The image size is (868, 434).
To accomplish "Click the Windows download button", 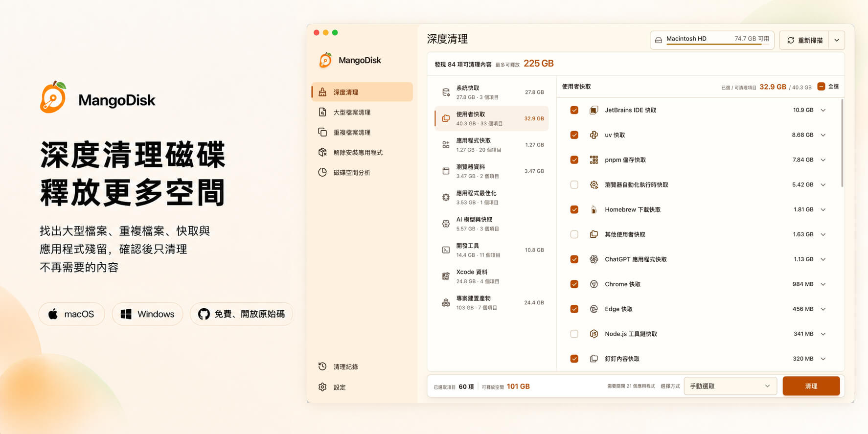I will [x=147, y=314].
